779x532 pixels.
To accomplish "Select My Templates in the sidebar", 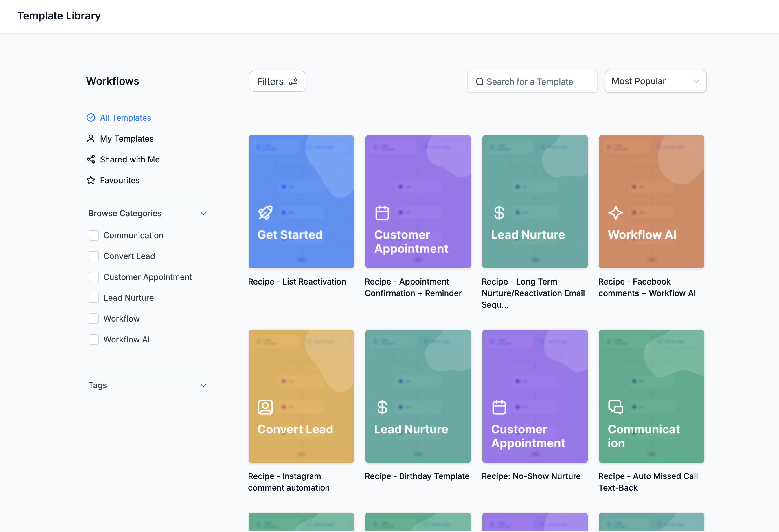I will click(x=126, y=138).
